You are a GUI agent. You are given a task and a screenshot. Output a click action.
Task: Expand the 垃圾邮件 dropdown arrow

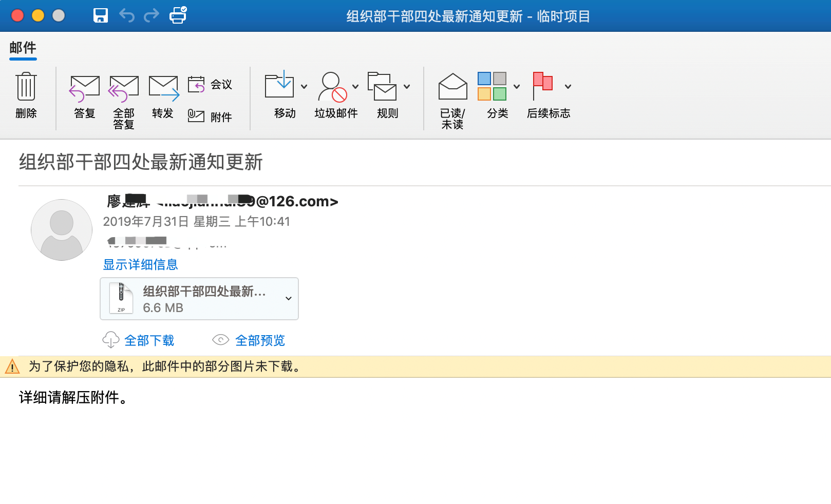355,87
